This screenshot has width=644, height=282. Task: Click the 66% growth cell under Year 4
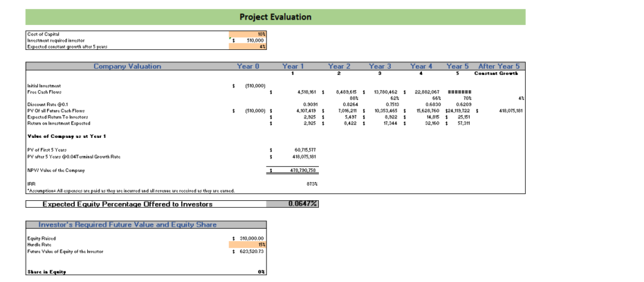(436, 99)
